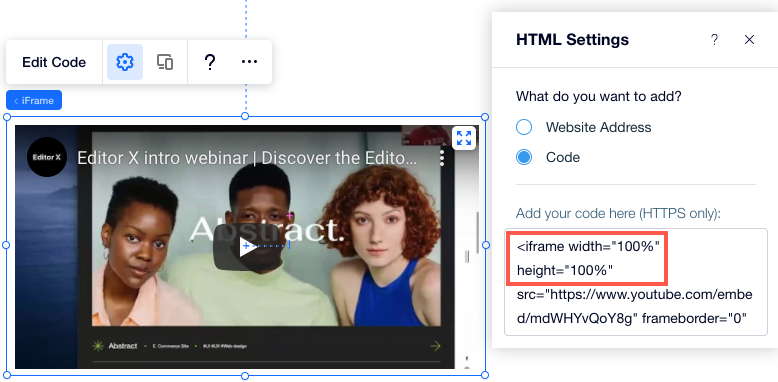Screen dimensions: 778x382
Task: Open help in HTML Settings panel
Action: (x=714, y=40)
